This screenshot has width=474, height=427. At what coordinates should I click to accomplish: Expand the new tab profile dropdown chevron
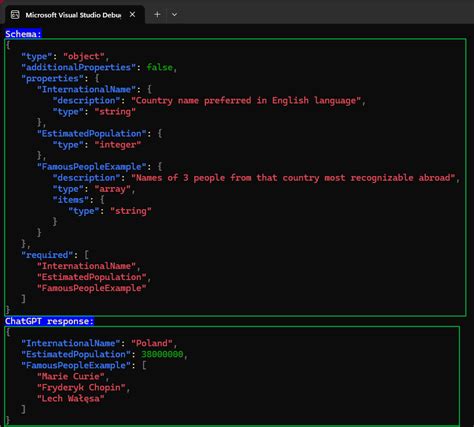tap(174, 15)
